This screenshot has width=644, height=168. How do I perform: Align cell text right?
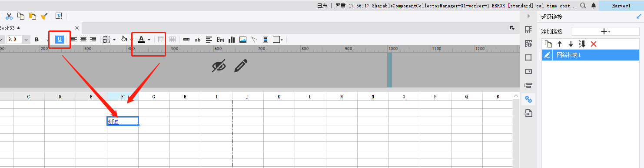click(93, 40)
